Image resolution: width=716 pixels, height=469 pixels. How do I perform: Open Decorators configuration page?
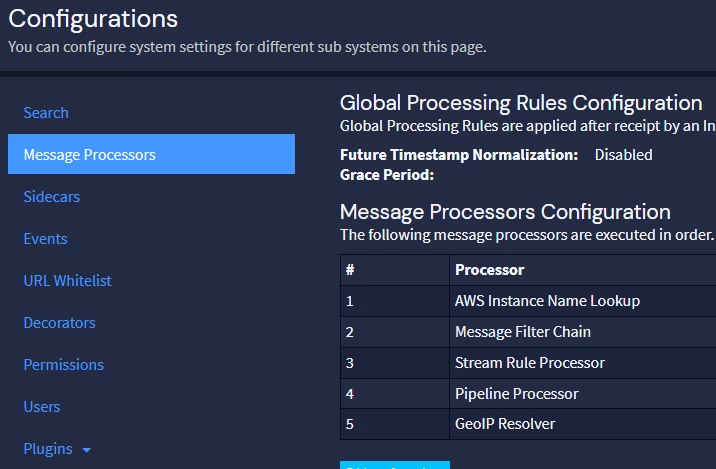pyautogui.click(x=60, y=323)
